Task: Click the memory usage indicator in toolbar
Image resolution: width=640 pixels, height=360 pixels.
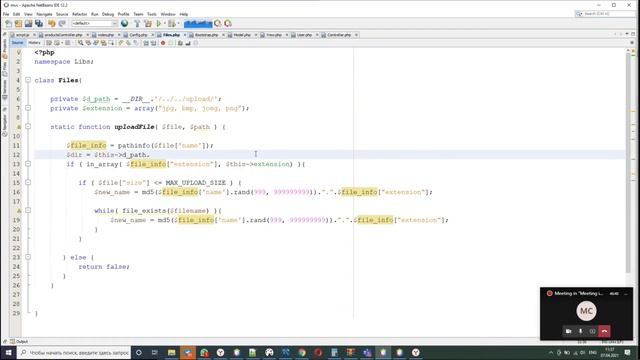Action: coord(198,24)
